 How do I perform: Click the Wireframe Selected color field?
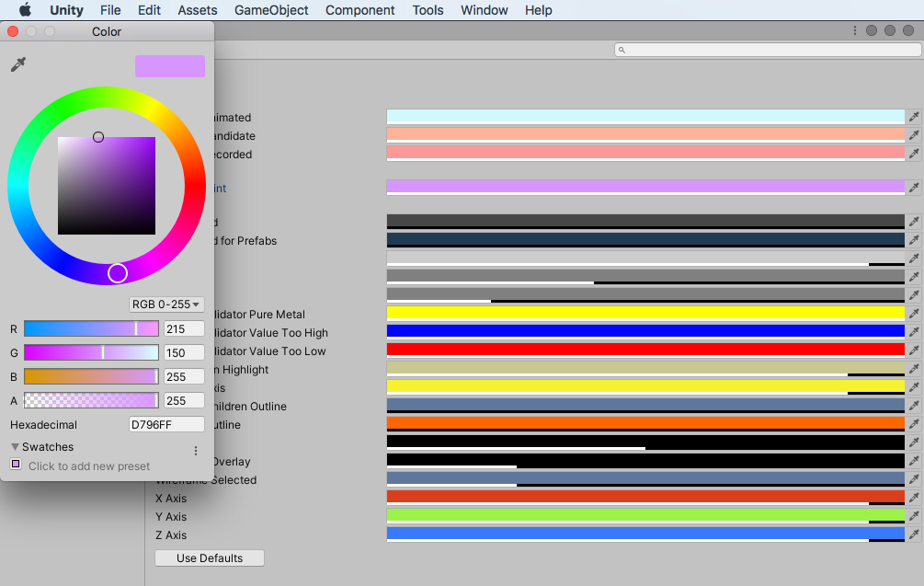point(645,478)
